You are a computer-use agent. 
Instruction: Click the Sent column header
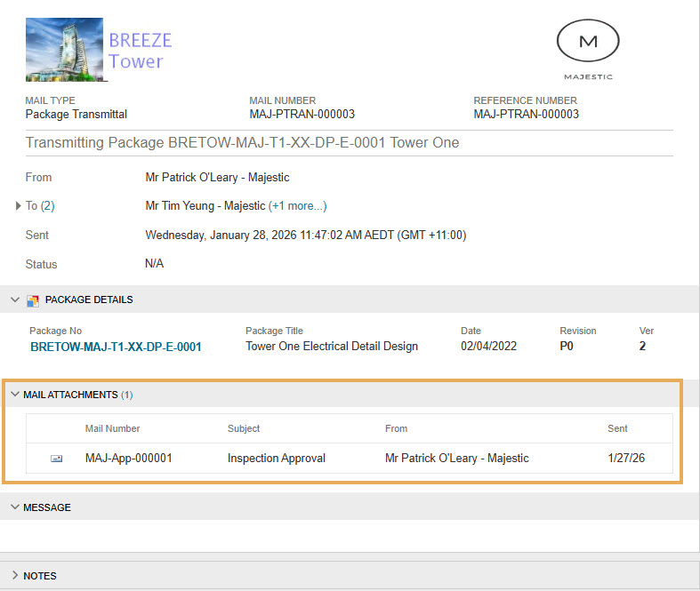(617, 428)
